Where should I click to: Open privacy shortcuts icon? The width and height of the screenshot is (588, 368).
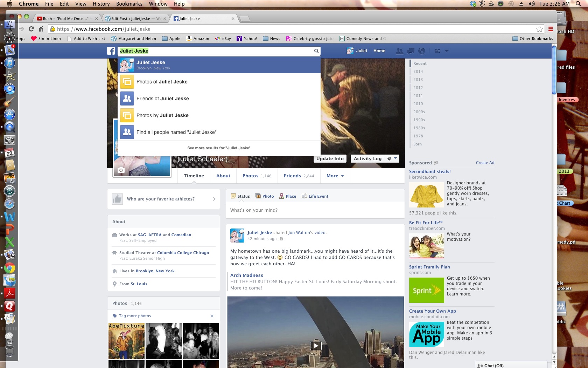tap(437, 51)
